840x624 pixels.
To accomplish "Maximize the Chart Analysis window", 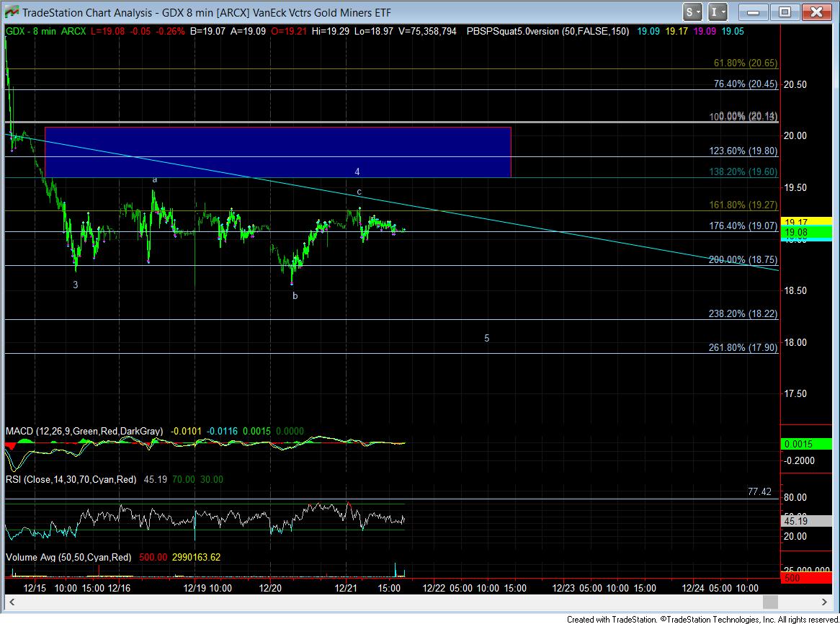I will point(785,12).
